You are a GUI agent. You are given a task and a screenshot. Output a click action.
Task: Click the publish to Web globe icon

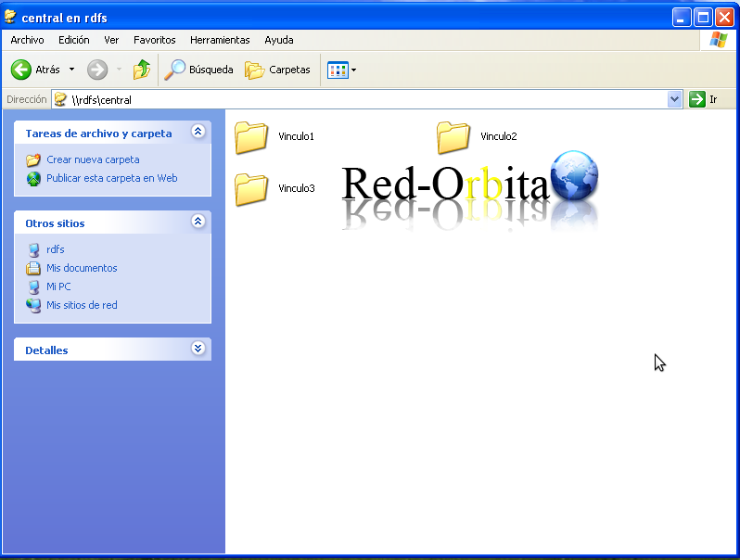[33, 179]
